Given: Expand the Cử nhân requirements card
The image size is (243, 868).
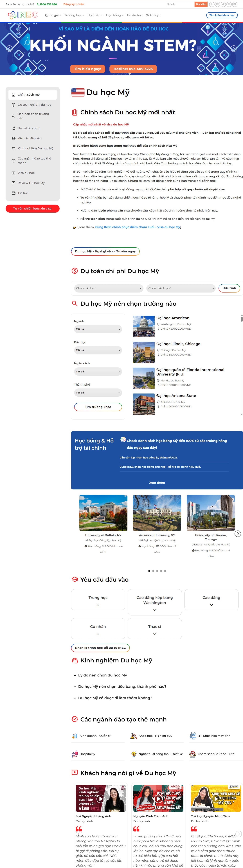Looking at the screenshot, I should click(x=98, y=628).
